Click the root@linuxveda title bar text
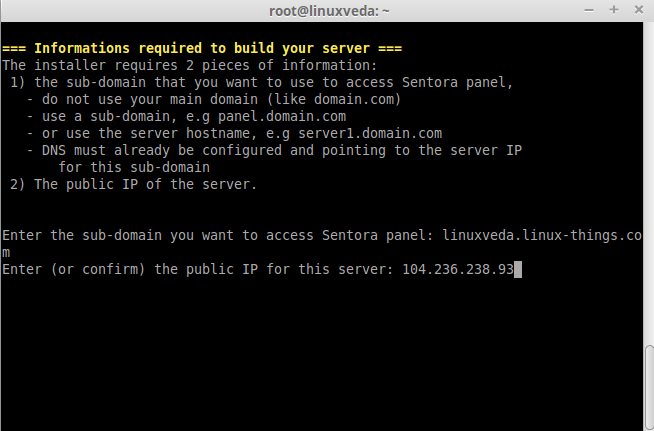654x431 pixels. [329, 11]
